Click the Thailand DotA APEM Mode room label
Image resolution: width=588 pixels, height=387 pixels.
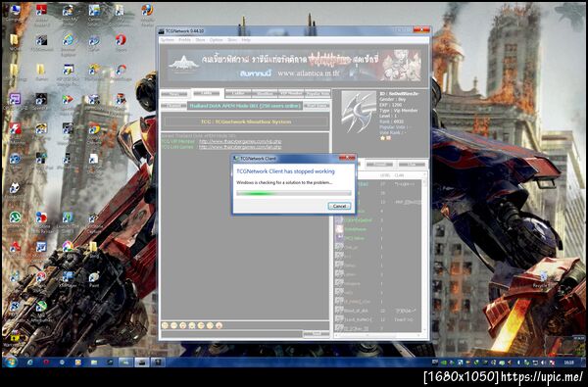point(245,106)
